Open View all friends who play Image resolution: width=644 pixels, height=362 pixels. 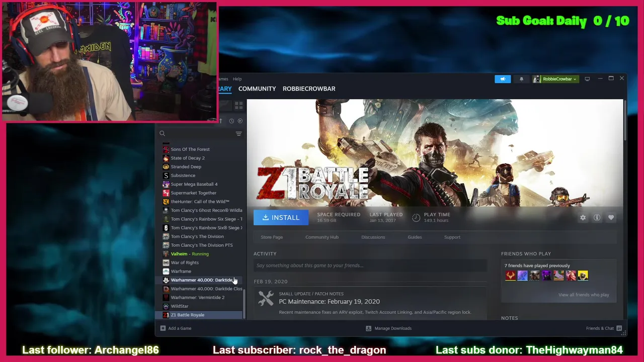pos(584,295)
